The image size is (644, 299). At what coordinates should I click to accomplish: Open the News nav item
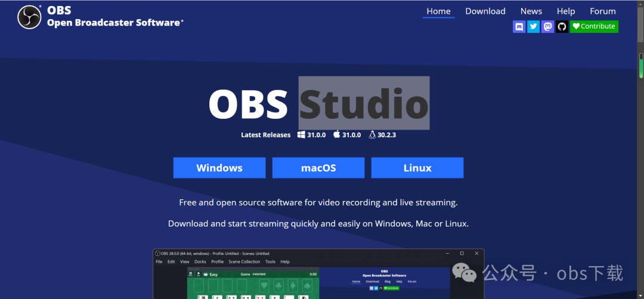point(531,11)
